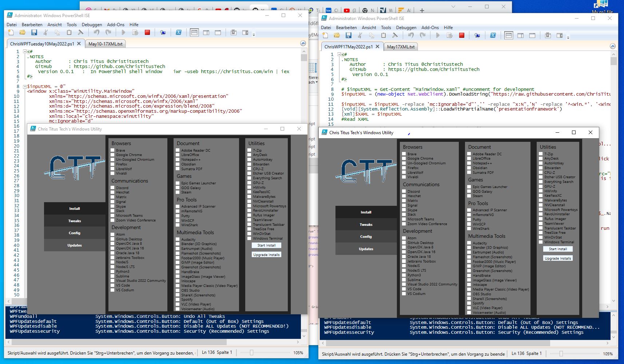Image resolution: width=624 pixels, height=364 pixels.
Task: Click Config in the active utility window
Action: pyautogui.click(x=366, y=237)
